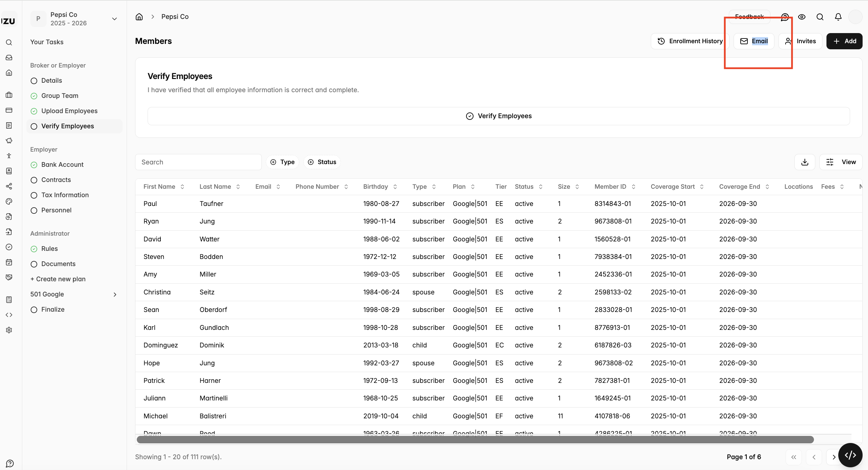Open the palette icon in the left rail
The image size is (868, 470).
tap(9, 201)
